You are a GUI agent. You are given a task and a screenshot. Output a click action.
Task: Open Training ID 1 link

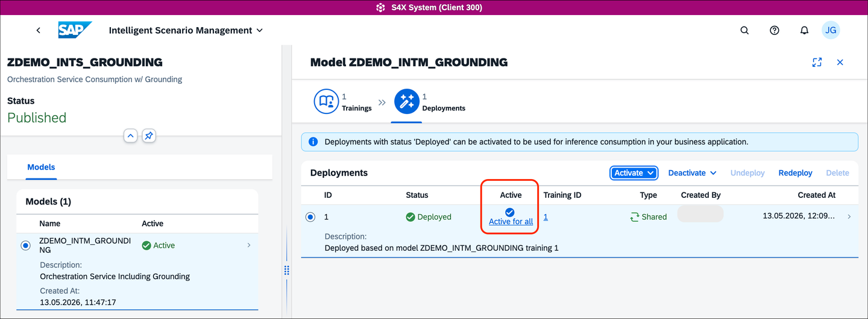click(x=546, y=217)
